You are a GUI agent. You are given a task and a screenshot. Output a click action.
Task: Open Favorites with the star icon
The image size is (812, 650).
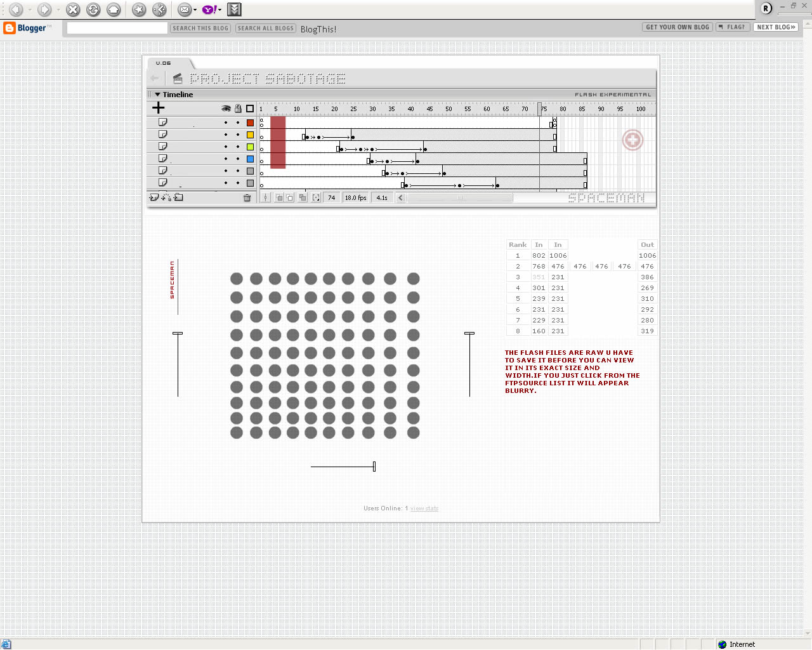point(139,10)
